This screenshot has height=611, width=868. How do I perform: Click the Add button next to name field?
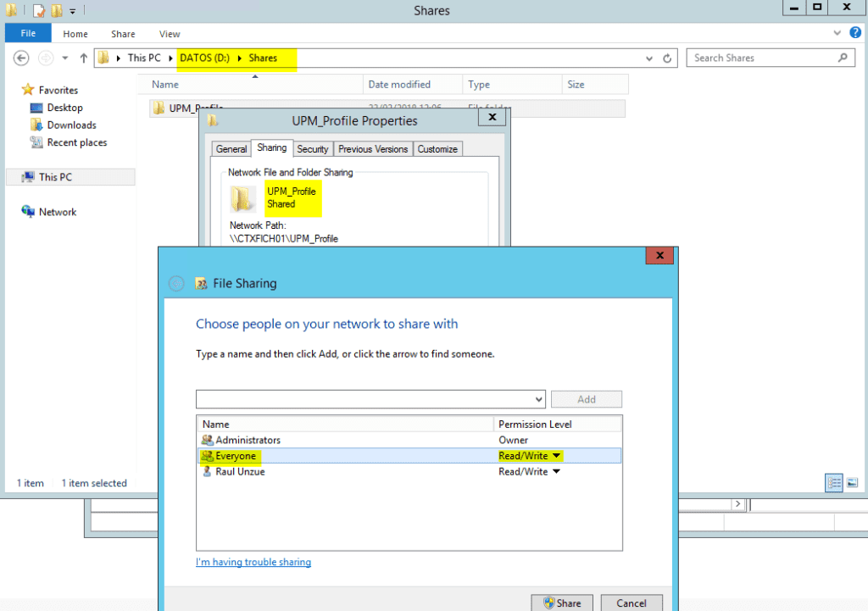586,398
